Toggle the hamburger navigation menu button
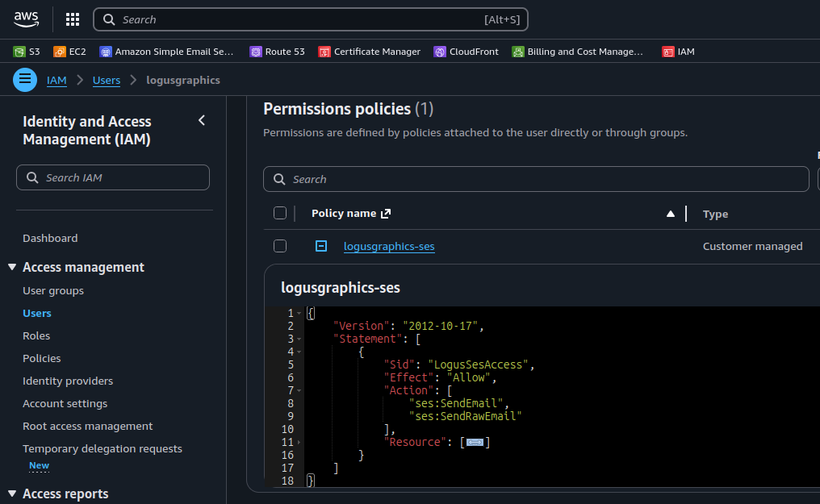820x504 pixels. [x=24, y=80]
